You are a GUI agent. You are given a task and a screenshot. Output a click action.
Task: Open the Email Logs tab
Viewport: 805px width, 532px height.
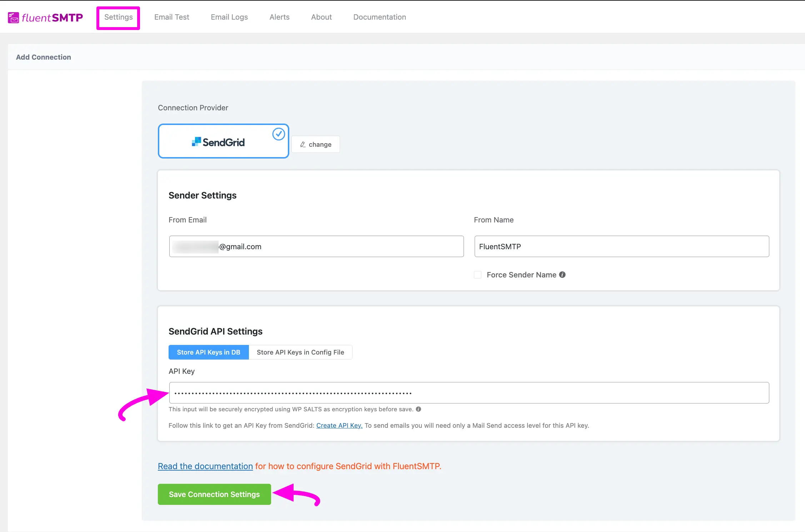(x=229, y=17)
